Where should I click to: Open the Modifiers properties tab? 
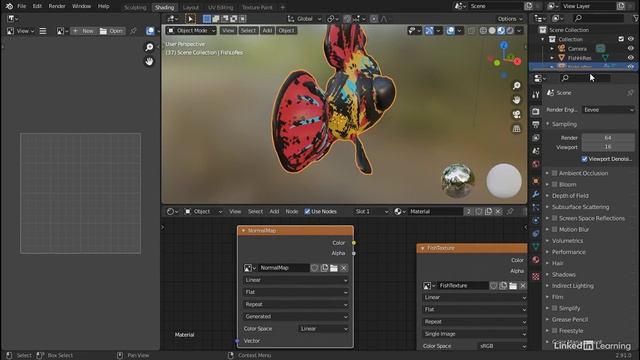point(536,194)
